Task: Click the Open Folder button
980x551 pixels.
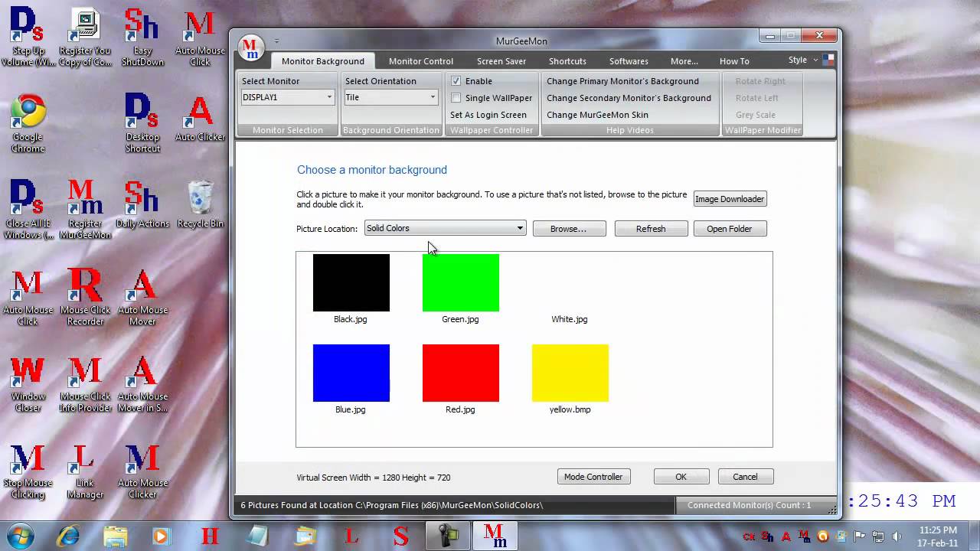Action: coord(730,229)
